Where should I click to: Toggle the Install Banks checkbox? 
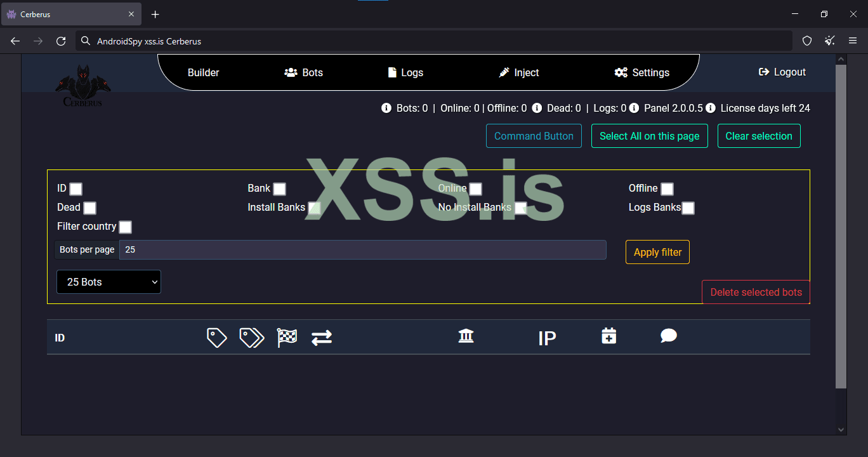coord(314,208)
